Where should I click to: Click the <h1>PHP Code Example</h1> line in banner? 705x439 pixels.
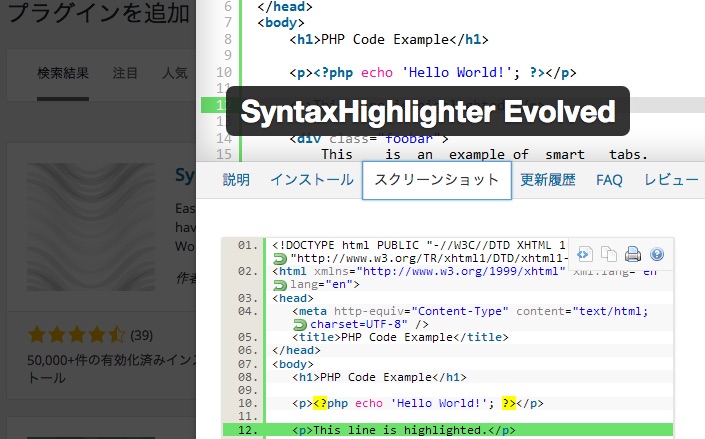point(389,40)
